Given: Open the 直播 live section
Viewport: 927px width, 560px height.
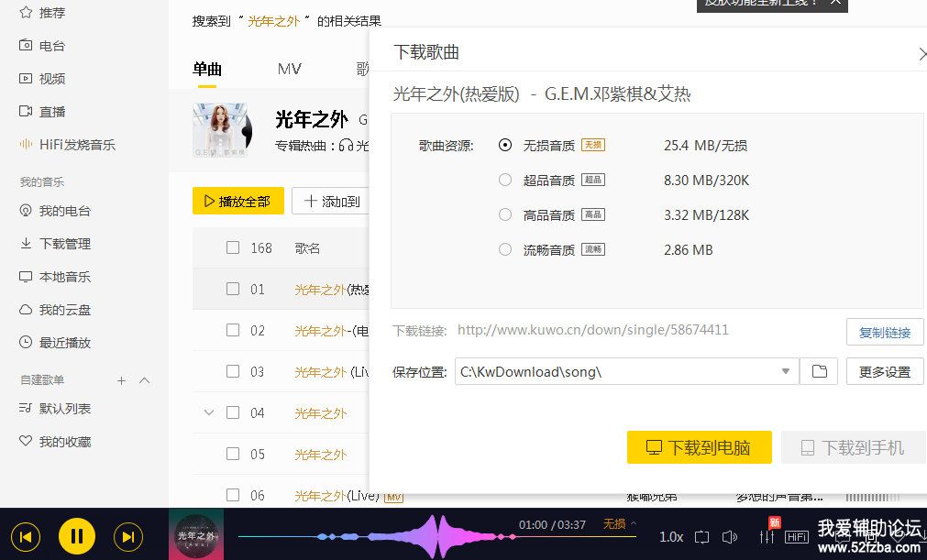Looking at the screenshot, I should (x=42, y=112).
